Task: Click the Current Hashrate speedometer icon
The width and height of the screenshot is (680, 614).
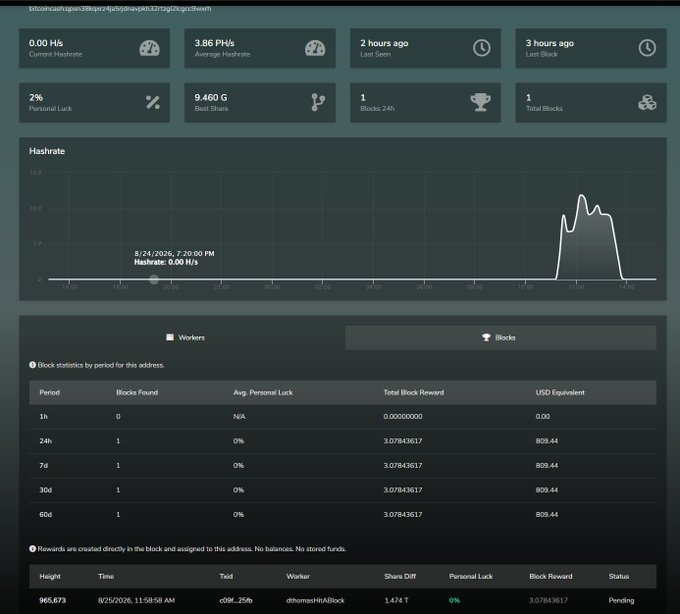Action: (149, 48)
